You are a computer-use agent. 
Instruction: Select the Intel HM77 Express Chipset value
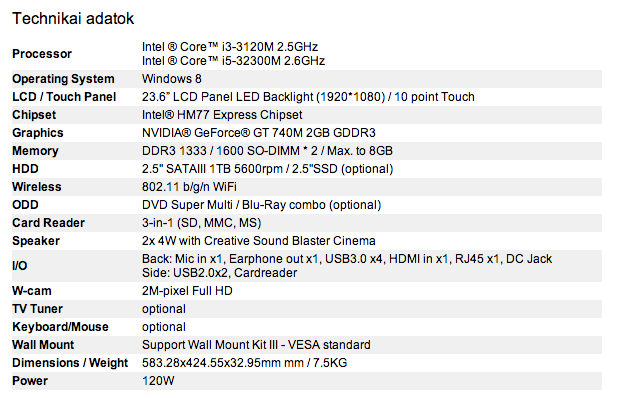coord(222,115)
